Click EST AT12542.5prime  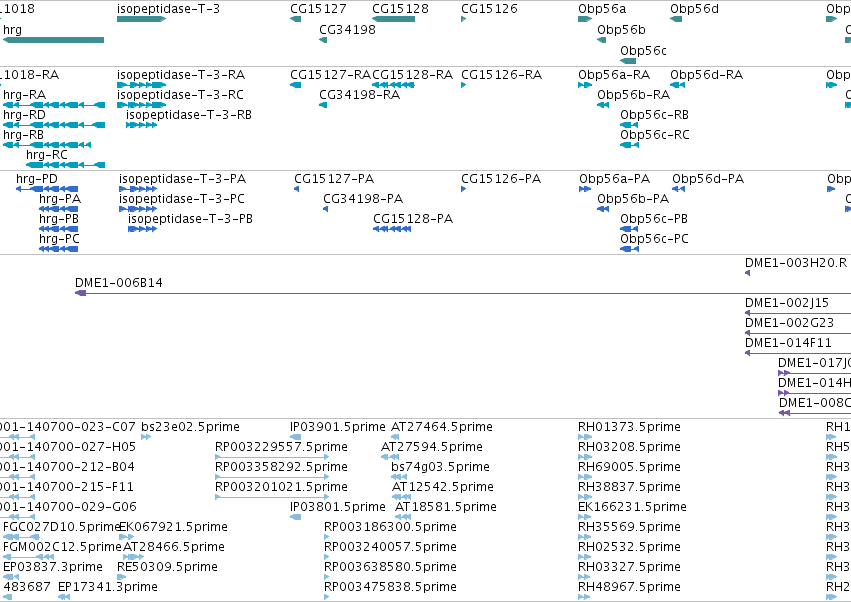click(x=401, y=497)
